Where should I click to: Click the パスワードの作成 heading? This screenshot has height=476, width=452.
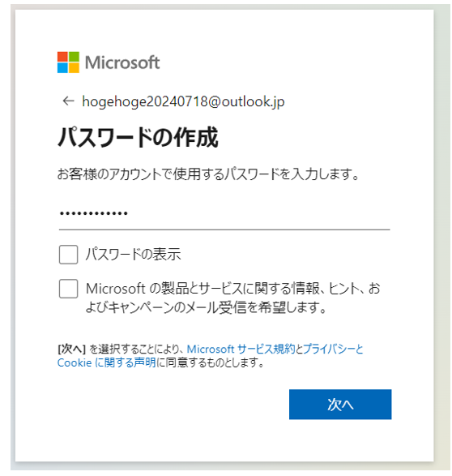(138, 137)
